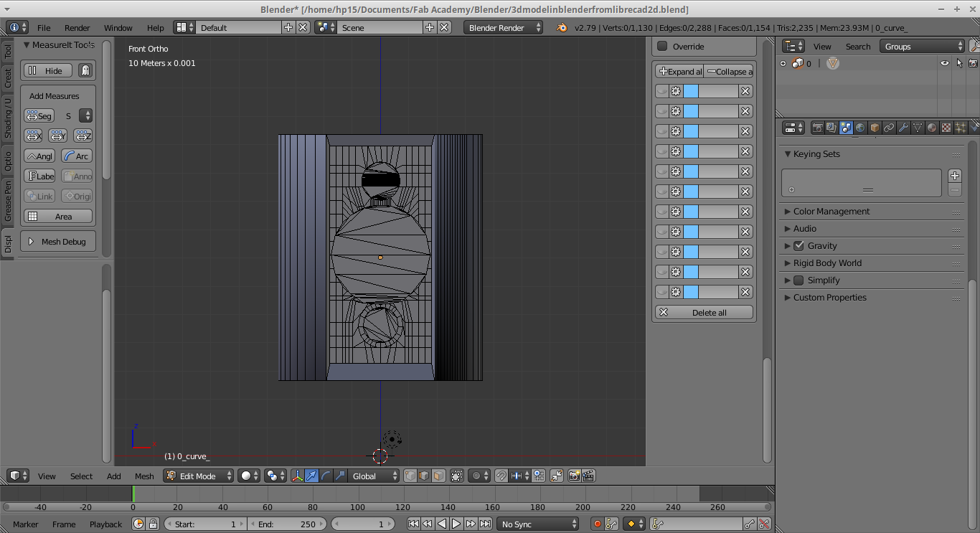Screen dimensions: 980x533
Task: Switch to the Shading / U tool shelf tab
Action: pyautogui.click(x=8, y=117)
